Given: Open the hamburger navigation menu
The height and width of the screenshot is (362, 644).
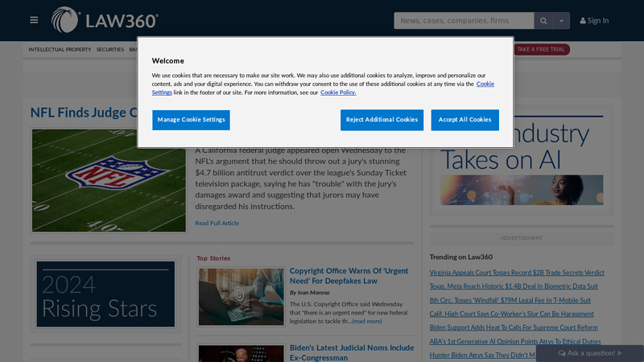Looking at the screenshot, I should coord(34,20).
